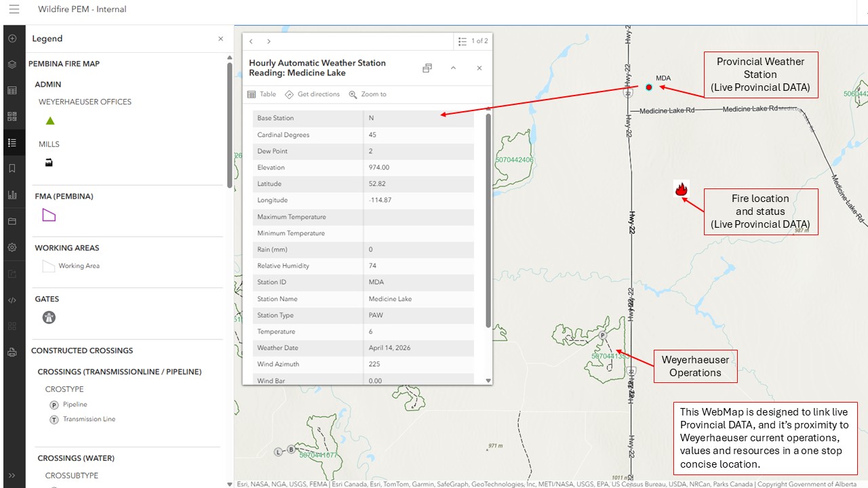
Task: Click the PEMBINA FIRE MAP legend heading
Action: tap(64, 64)
